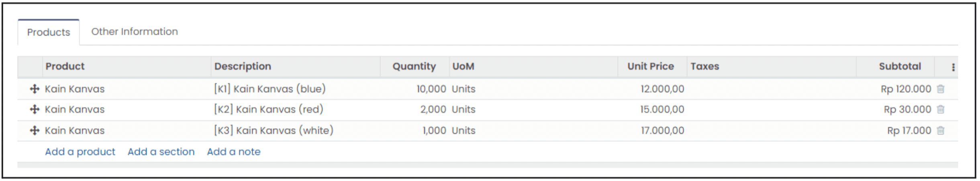
Task: Delete the Rp 17.000 order line
Action: click(941, 130)
